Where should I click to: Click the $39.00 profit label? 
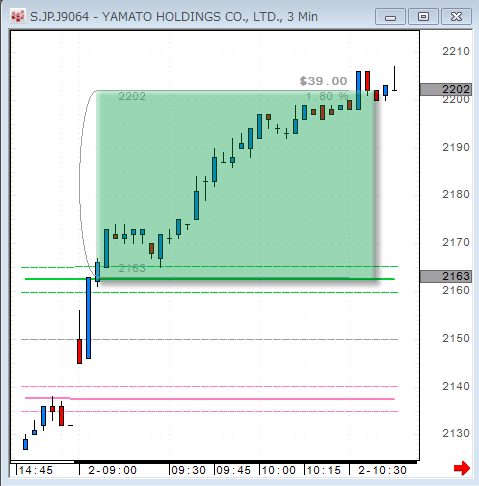click(x=323, y=81)
